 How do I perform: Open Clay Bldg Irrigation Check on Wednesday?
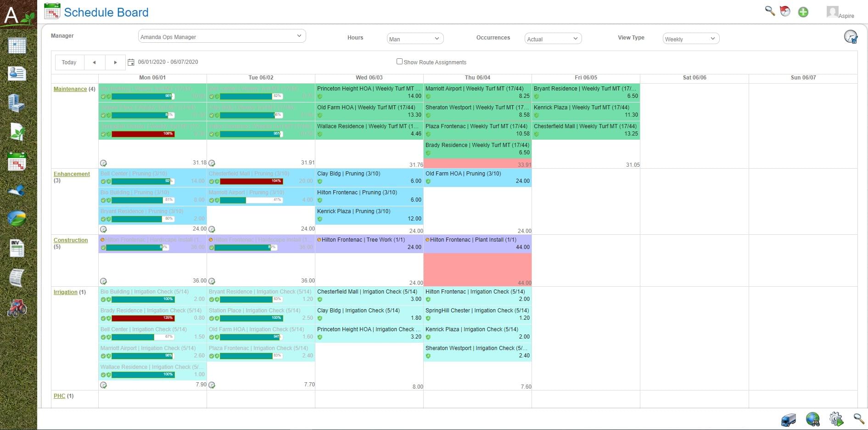[369, 314]
